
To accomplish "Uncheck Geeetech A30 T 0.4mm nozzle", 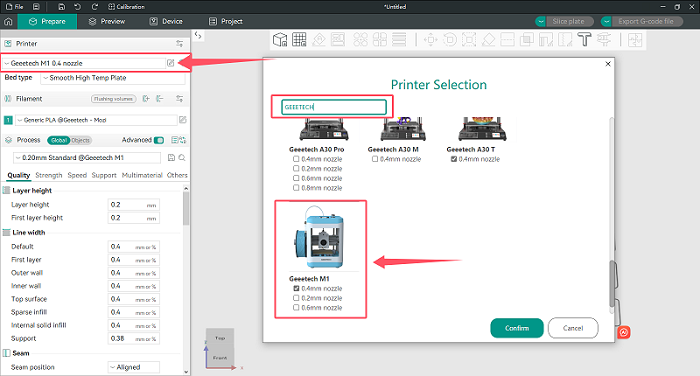I will 454,159.
